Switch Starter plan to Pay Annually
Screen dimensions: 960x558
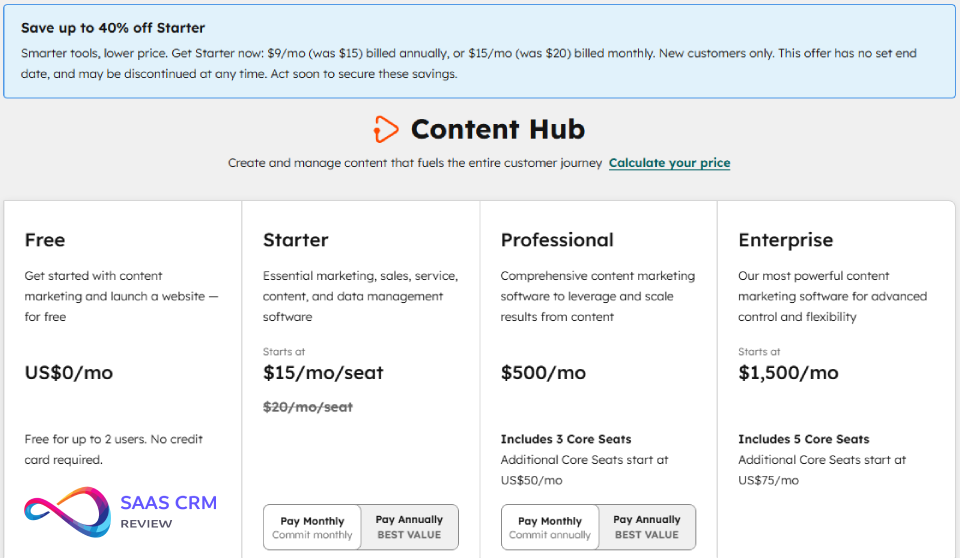[409, 527]
